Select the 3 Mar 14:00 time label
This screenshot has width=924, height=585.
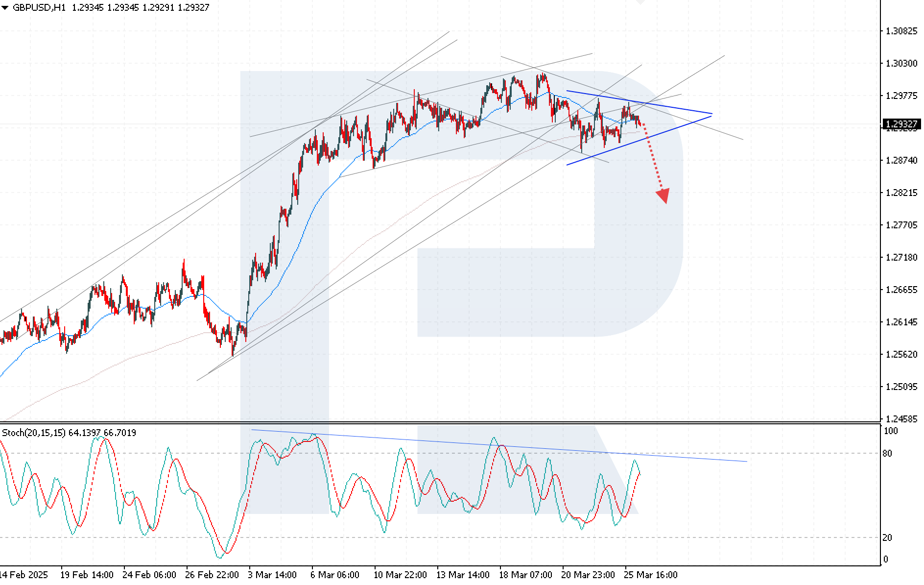pyautogui.click(x=272, y=575)
